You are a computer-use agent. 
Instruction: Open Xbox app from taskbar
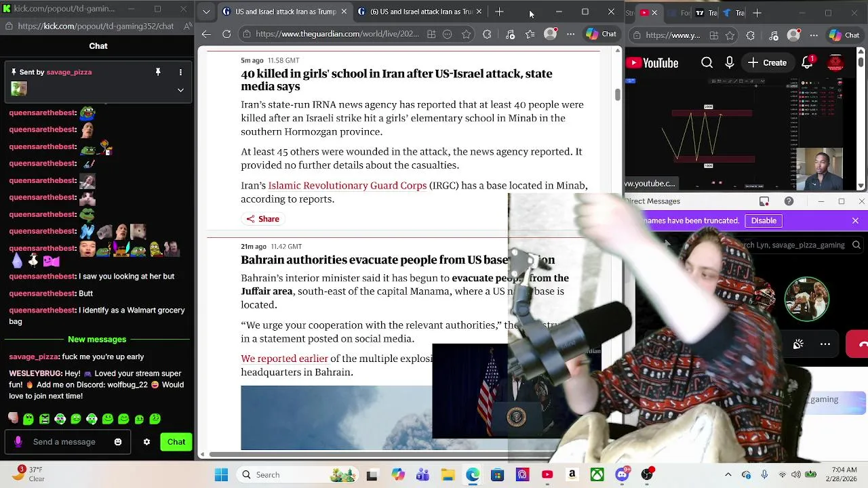click(597, 474)
